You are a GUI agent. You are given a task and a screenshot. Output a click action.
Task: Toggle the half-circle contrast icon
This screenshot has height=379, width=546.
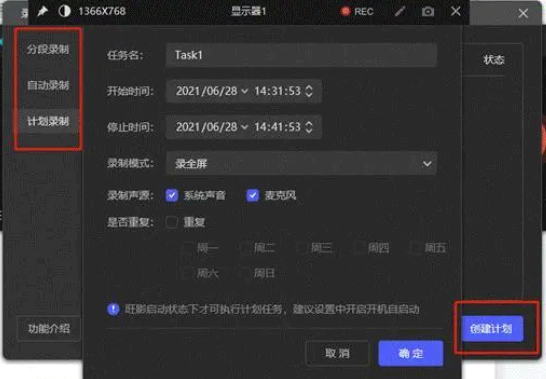tap(64, 11)
